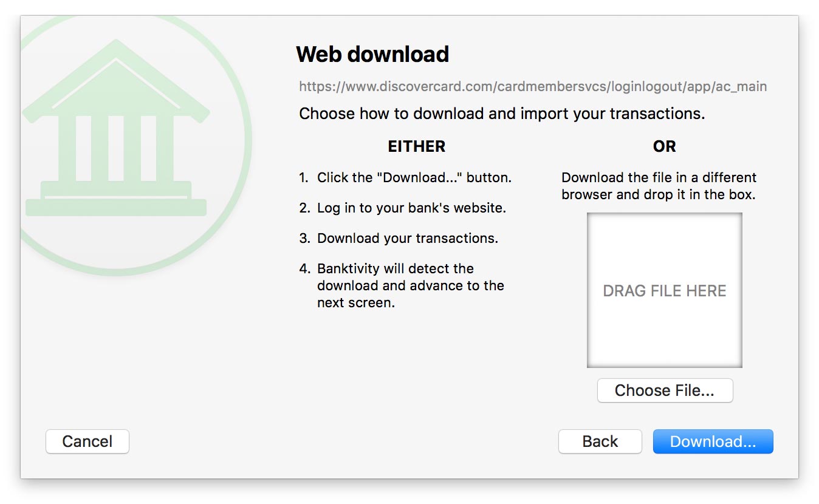819x504 pixels.
Task: Open the Choose File... picker
Action: (665, 390)
